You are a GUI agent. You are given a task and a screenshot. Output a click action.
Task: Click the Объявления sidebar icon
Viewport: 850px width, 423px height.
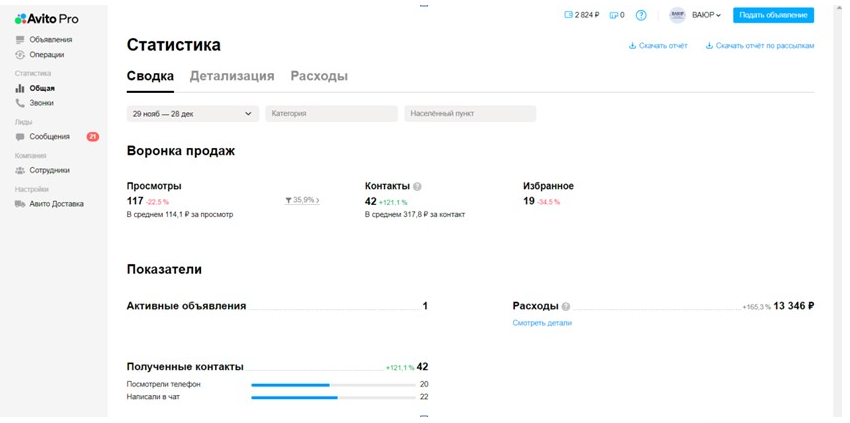pyautogui.click(x=21, y=40)
